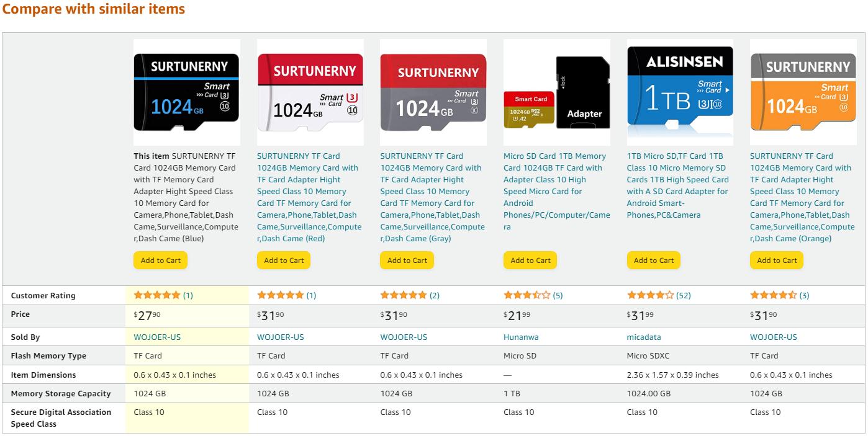Viewport: 868px width, 436px height.
Task: Select the $21.99 price
Action: (517, 316)
